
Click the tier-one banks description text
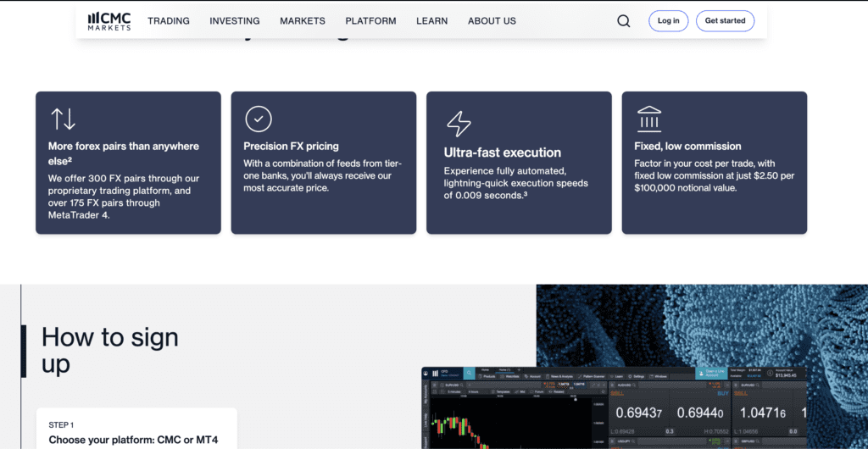click(x=323, y=176)
